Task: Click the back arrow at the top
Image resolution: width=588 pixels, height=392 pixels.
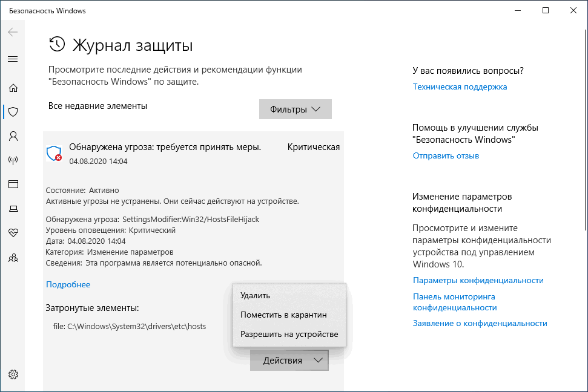Action: (13, 33)
